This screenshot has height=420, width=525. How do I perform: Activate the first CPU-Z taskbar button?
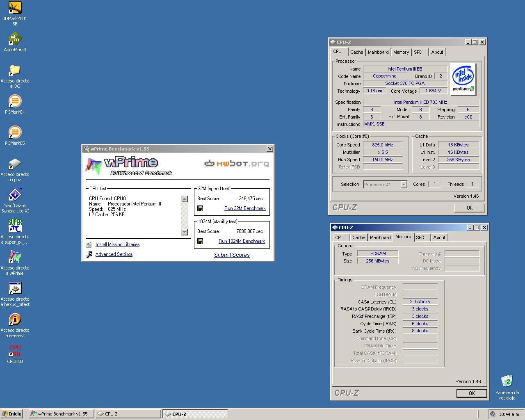128,414
